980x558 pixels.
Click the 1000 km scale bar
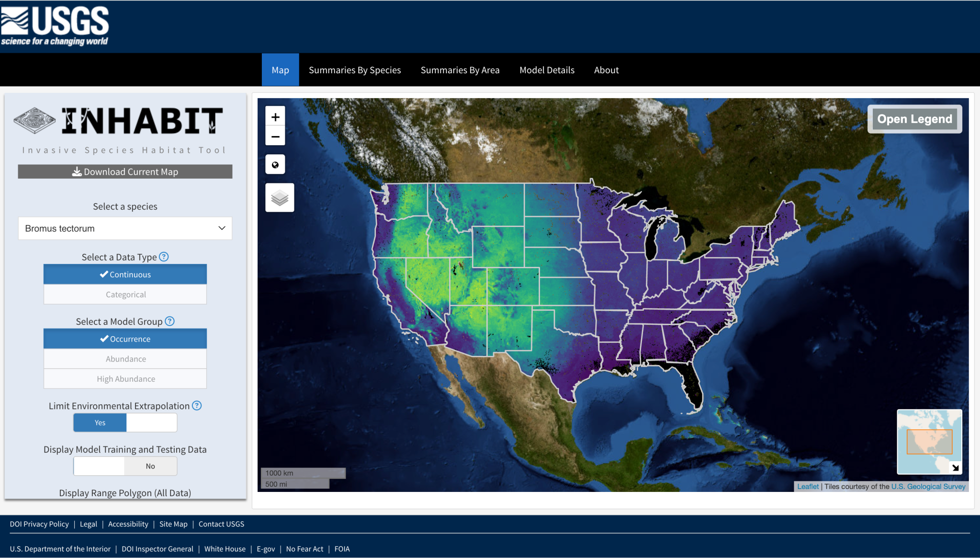(303, 473)
